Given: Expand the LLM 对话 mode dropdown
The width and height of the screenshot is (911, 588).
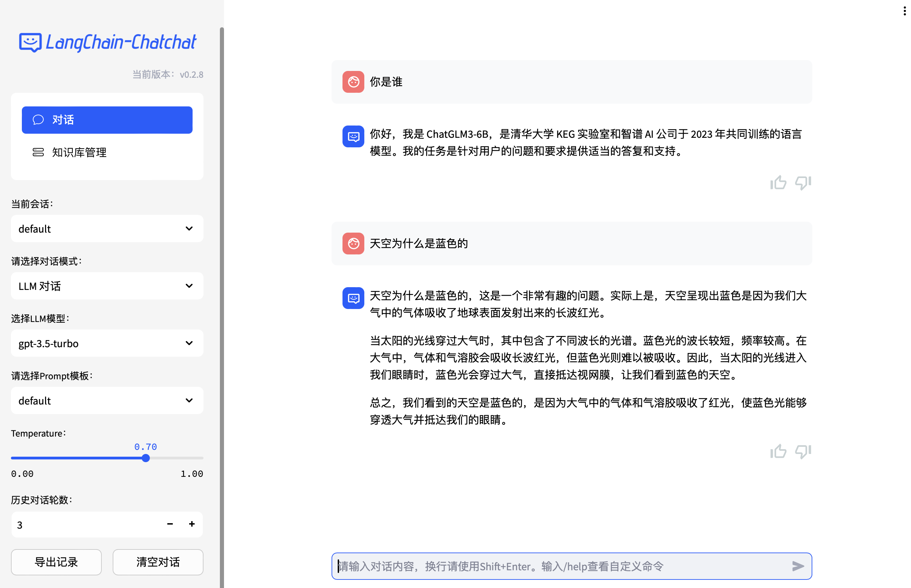Looking at the screenshot, I should click(107, 285).
